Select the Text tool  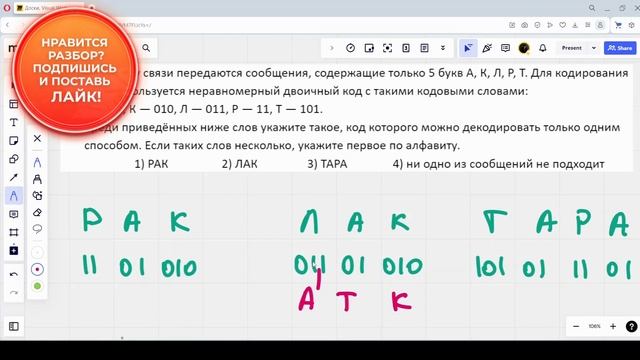click(13, 122)
